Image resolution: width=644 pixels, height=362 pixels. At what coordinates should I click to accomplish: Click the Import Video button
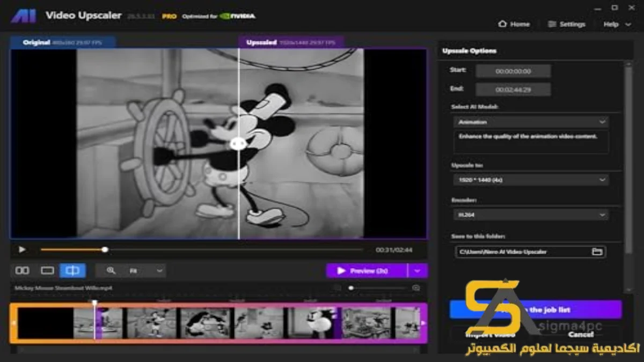coord(489,334)
